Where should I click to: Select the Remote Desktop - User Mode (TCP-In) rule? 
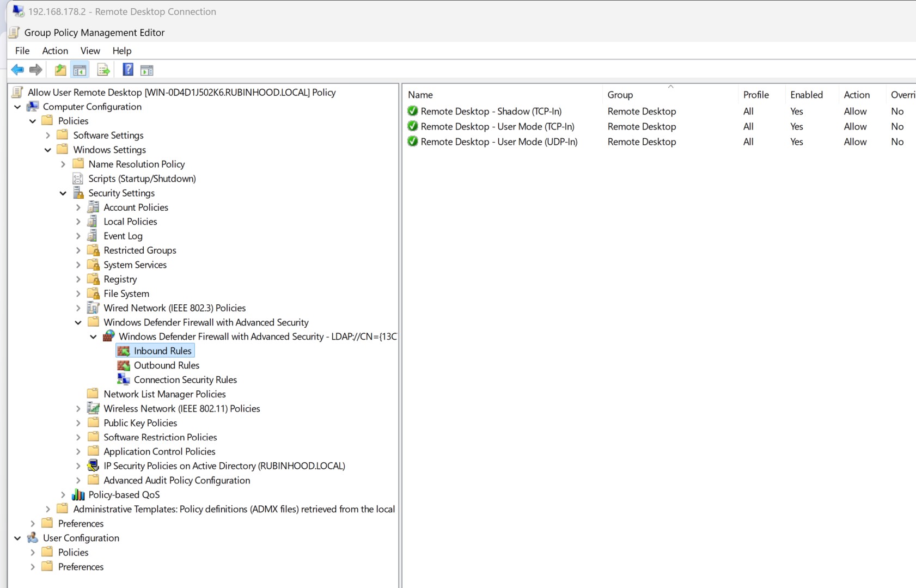tap(497, 126)
